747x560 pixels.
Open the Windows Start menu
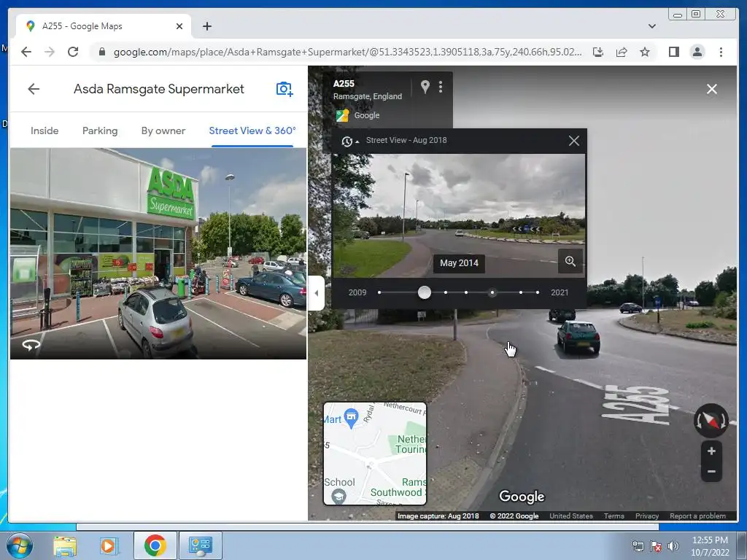[20, 545]
